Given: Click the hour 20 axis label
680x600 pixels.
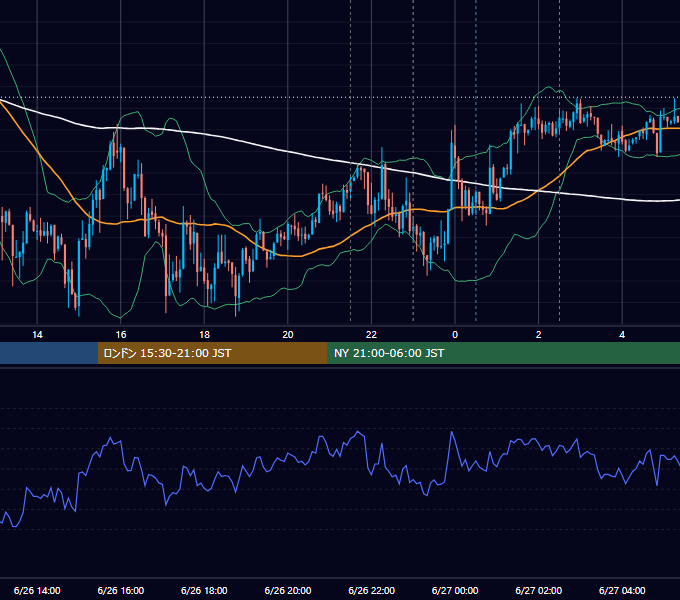Looking at the screenshot, I should (x=288, y=335).
